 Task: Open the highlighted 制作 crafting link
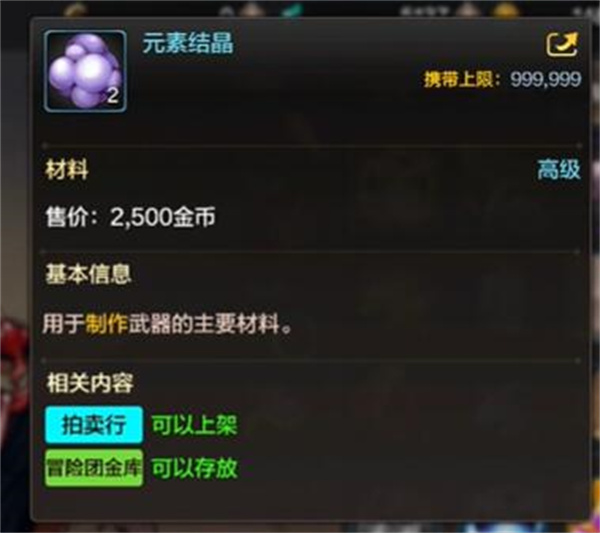(x=106, y=324)
